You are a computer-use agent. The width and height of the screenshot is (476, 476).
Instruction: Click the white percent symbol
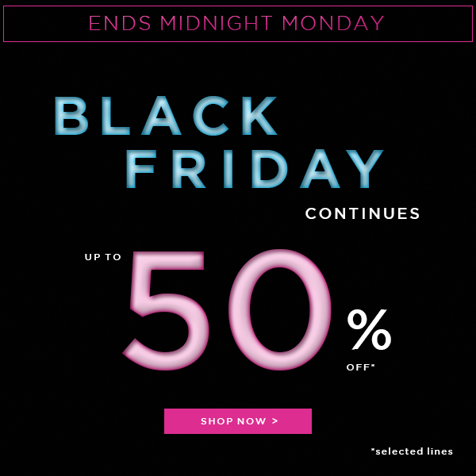369,329
